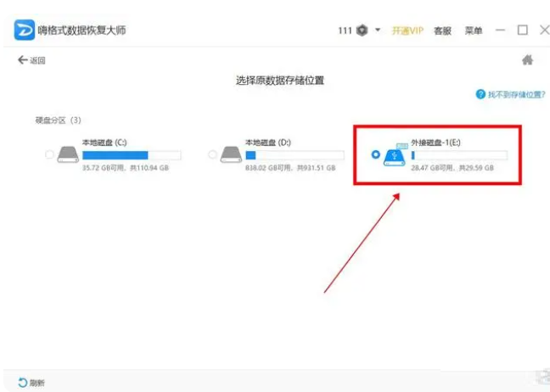This screenshot has height=392, width=550.
Task: Go back with the 返回 arrow button
Action: point(31,60)
